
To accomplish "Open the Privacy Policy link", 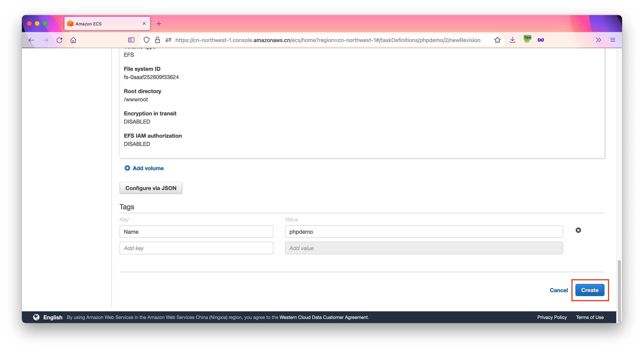I will point(552,317).
